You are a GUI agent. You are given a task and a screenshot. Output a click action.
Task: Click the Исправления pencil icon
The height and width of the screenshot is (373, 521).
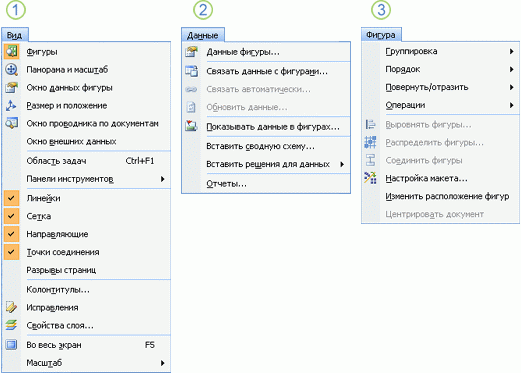(x=11, y=307)
